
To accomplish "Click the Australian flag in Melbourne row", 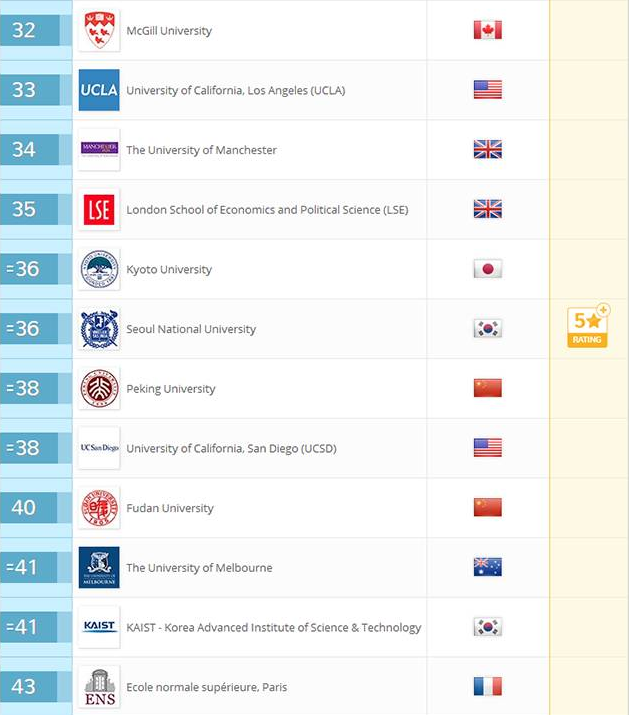I will [488, 567].
